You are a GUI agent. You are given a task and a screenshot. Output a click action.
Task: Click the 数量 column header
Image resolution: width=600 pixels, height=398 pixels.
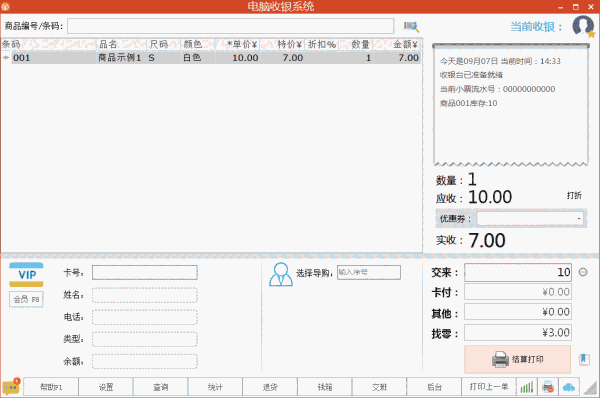pyautogui.click(x=356, y=44)
